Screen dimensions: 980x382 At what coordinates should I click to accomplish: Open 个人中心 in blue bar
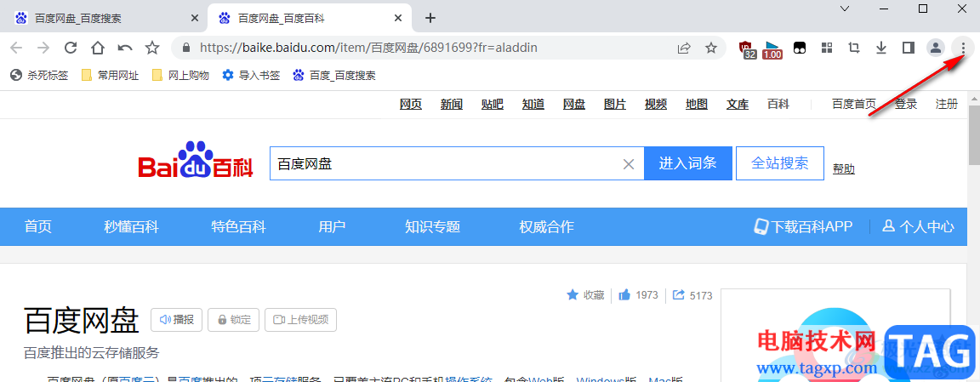pyautogui.click(x=918, y=227)
